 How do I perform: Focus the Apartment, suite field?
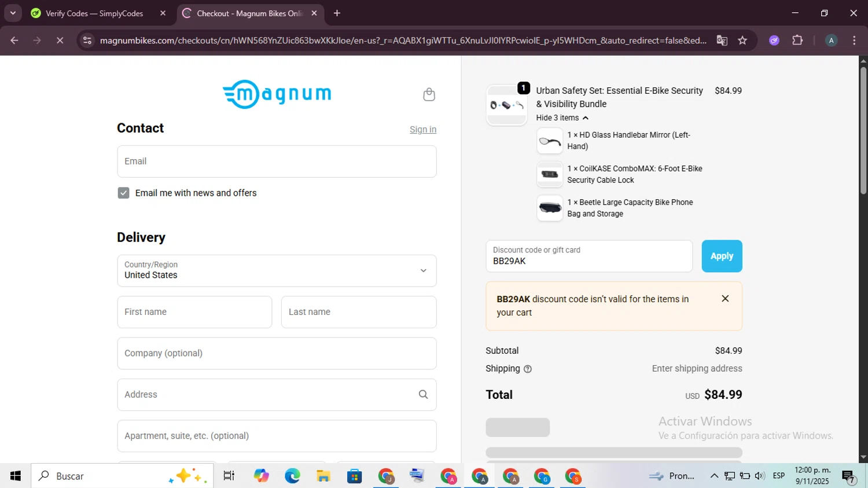[x=277, y=436]
